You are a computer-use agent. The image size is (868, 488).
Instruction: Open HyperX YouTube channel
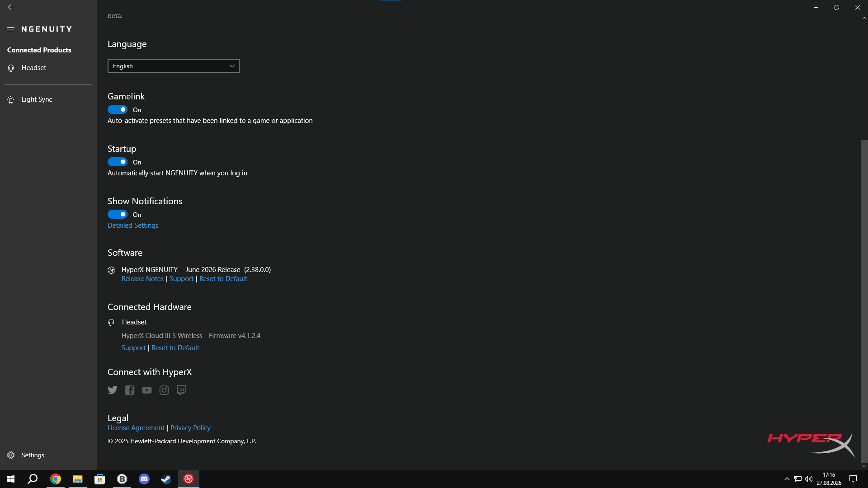pyautogui.click(x=147, y=390)
